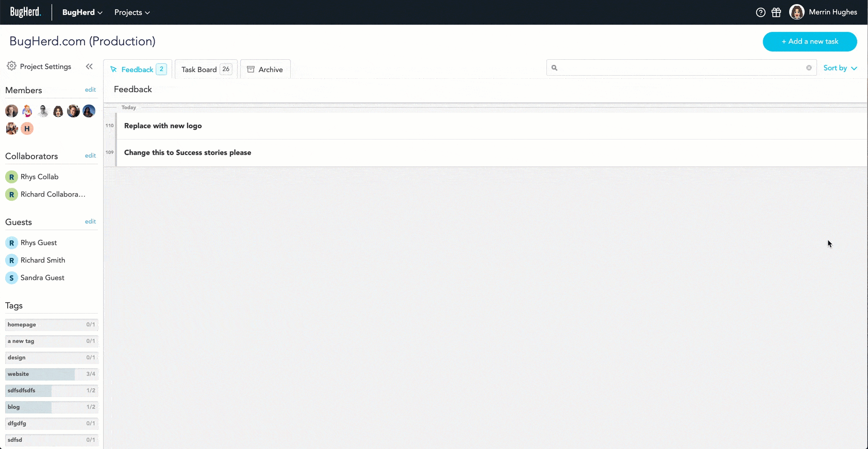Filter by the sdfsd tag

point(52,440)
